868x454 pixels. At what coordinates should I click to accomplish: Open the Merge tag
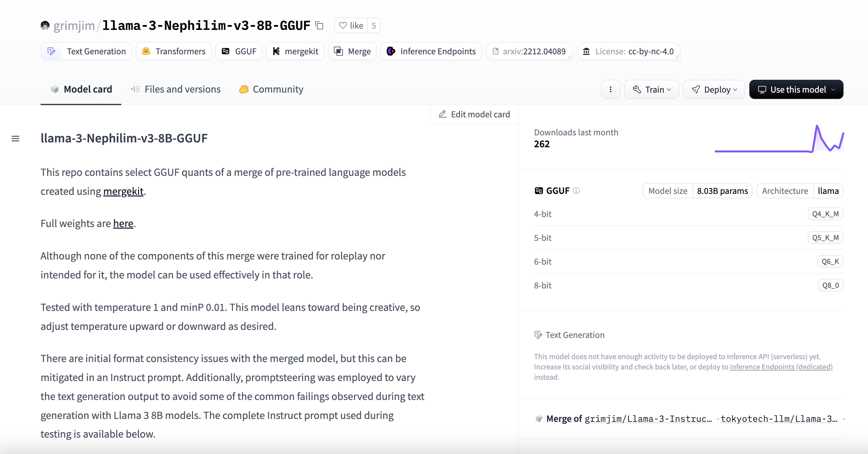(353, 51)
